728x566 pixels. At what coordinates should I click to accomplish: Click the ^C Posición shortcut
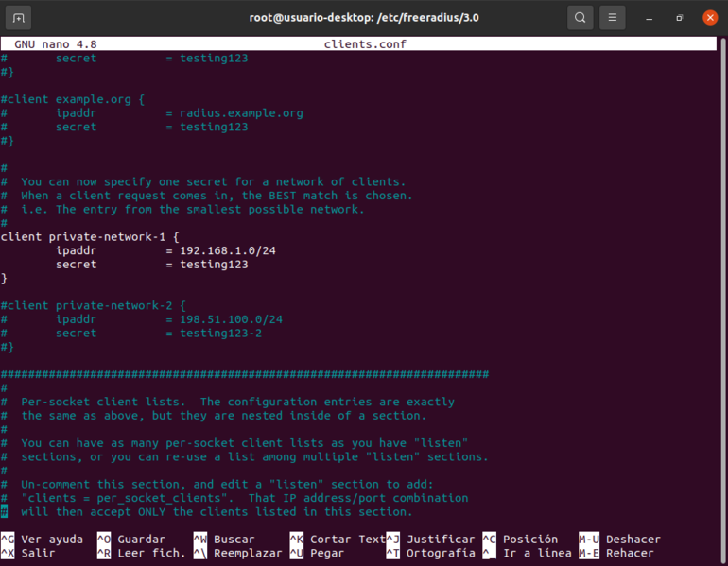tap(520, 540)
